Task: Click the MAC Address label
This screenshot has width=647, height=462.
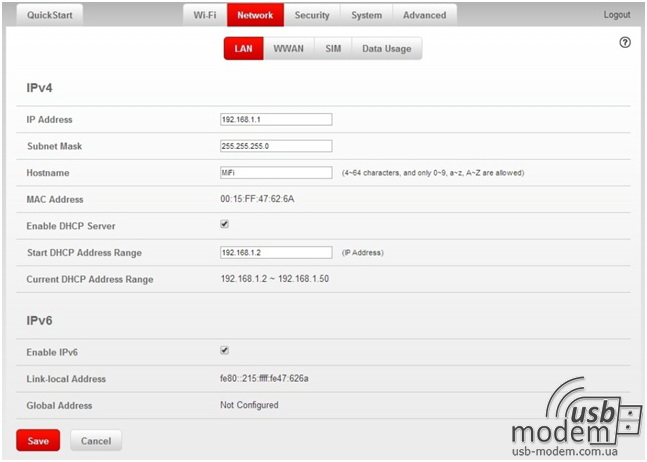Action: pos(55,200)
